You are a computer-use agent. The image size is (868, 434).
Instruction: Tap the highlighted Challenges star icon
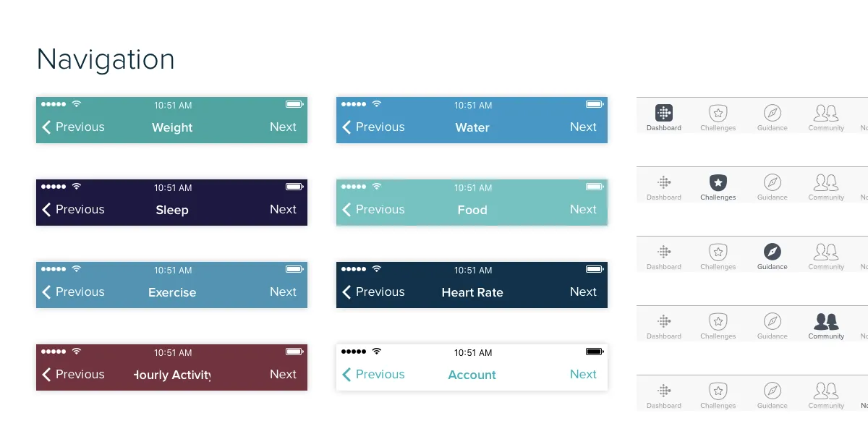(x=718, y=182)
